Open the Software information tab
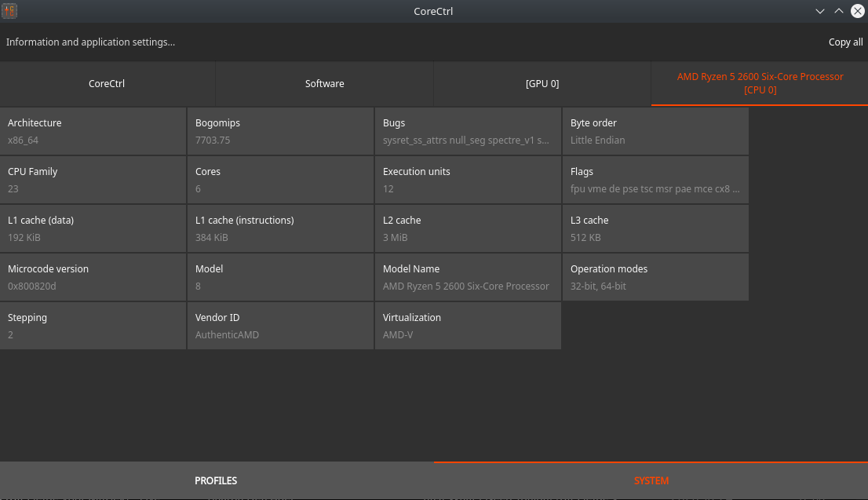 coord(324,83)
